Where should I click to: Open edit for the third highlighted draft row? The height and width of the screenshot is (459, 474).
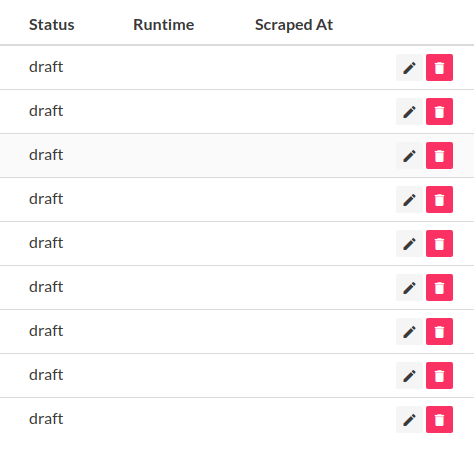tap(409, 156)
